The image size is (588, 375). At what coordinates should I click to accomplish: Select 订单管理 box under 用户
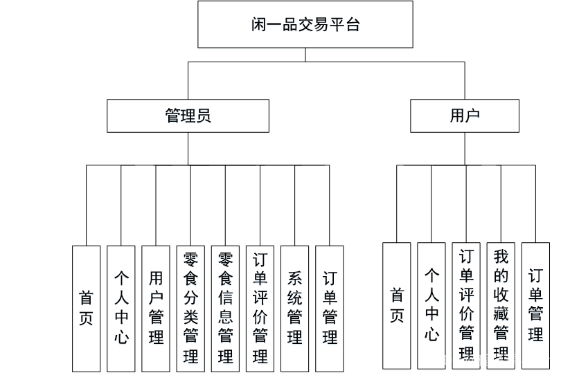pyautogui.click(x=535, y=306)
